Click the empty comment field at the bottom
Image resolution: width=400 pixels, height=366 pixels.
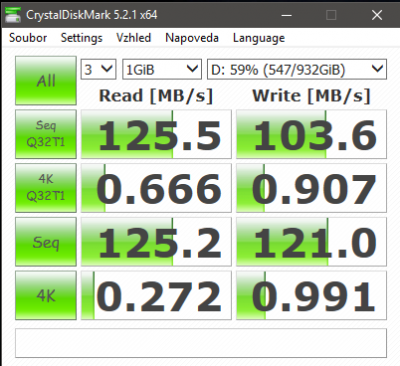[201, 343]
